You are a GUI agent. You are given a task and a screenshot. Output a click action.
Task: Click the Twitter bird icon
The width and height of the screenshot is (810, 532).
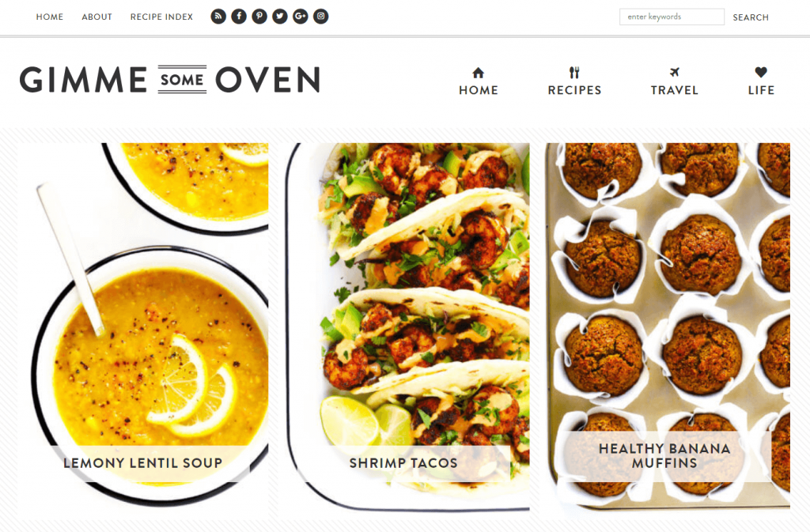280,17
